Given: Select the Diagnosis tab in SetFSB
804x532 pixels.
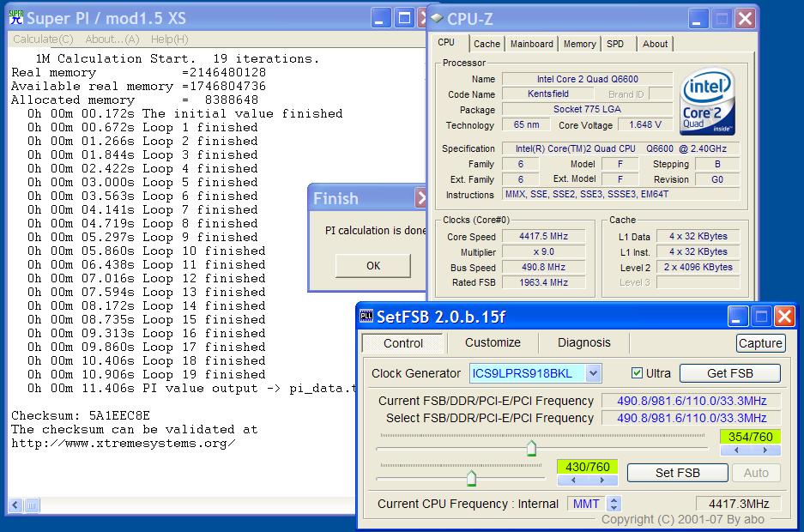Looking at the screenshot, I should (584, 342).
